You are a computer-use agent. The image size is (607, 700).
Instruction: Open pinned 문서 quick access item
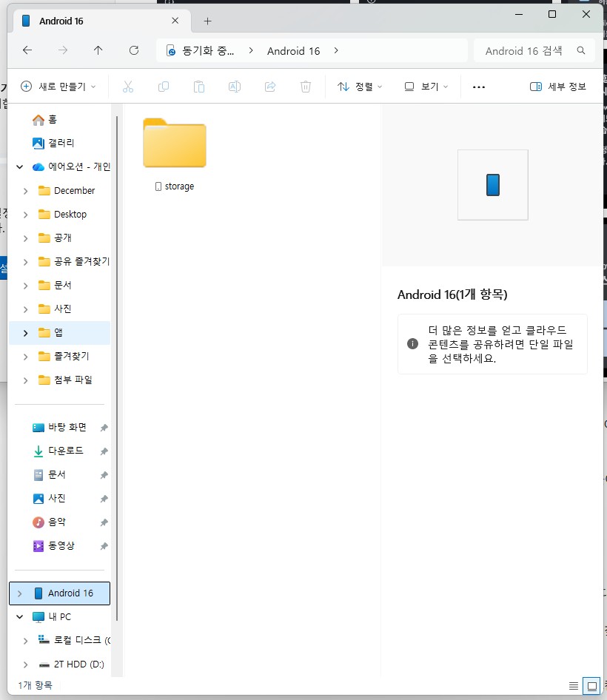[x=49, y=474]
